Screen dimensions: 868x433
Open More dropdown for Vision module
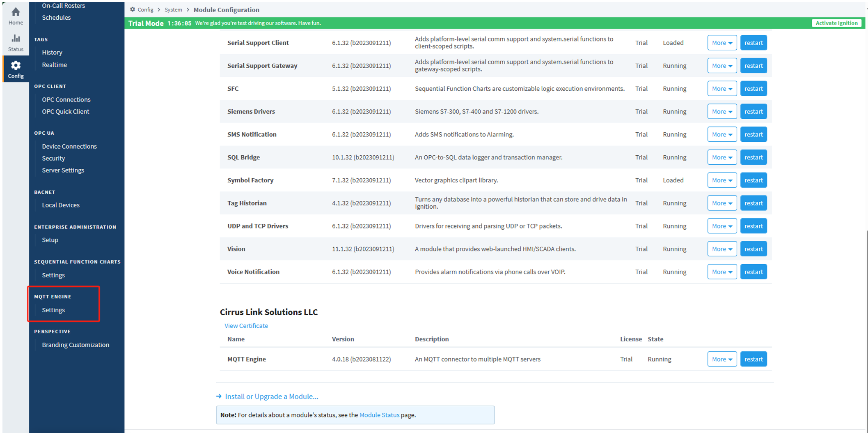point(721,249)
